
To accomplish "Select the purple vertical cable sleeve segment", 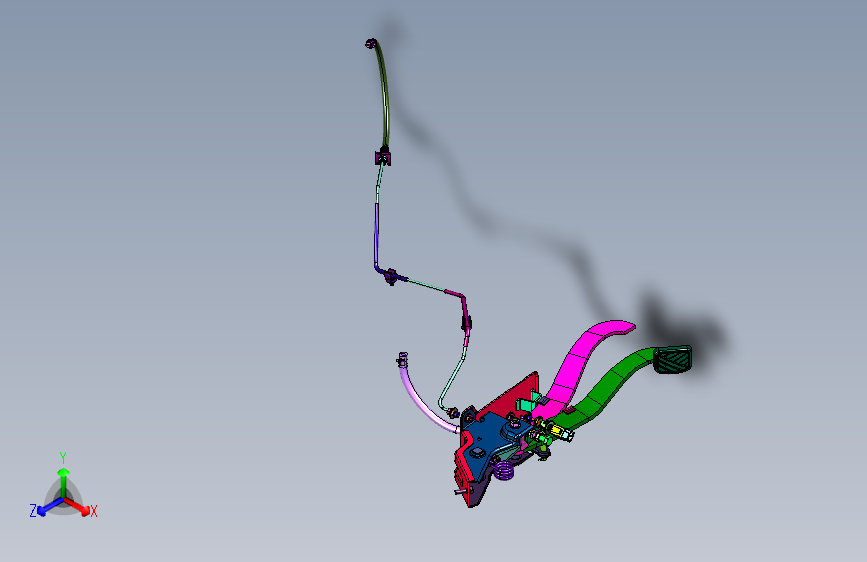I will tap(377, 235).
